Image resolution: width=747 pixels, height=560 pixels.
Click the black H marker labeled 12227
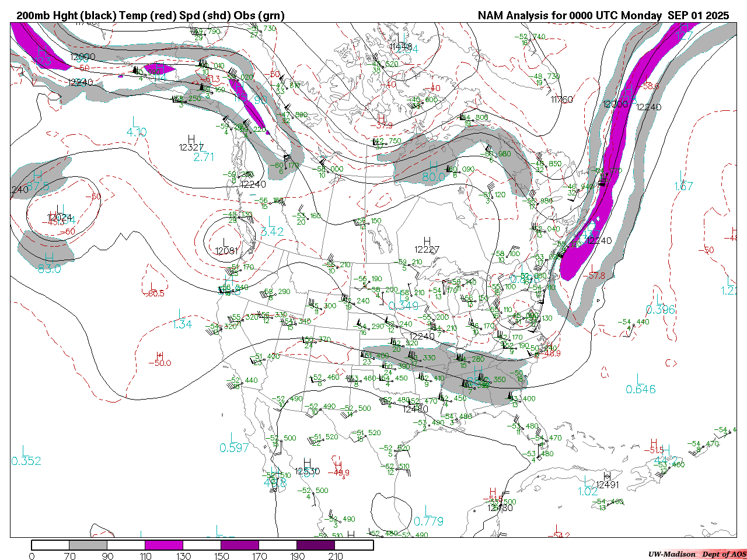[x=427, y=241]
